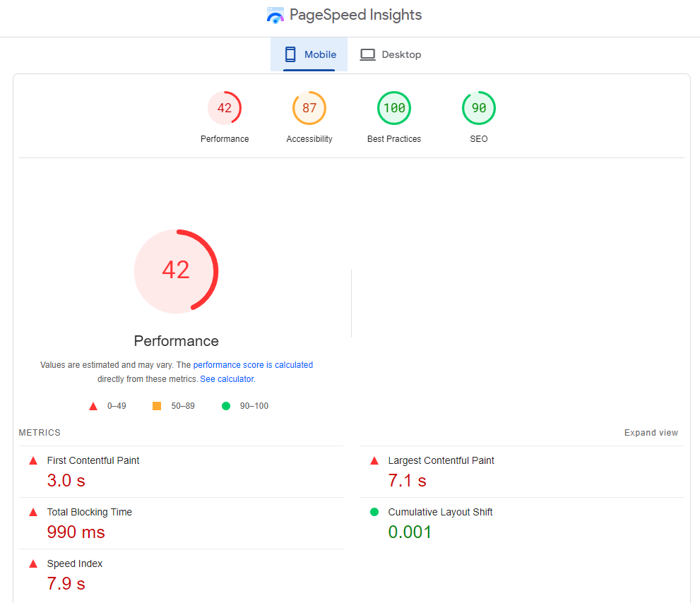
Task: Click the Accessibility score gauge 87
Action: click(309, 108)
